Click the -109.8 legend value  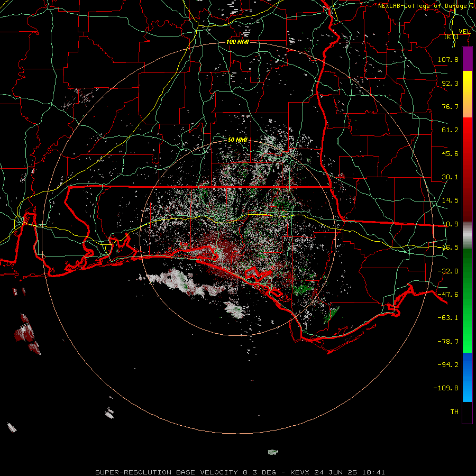pos(446,388)
